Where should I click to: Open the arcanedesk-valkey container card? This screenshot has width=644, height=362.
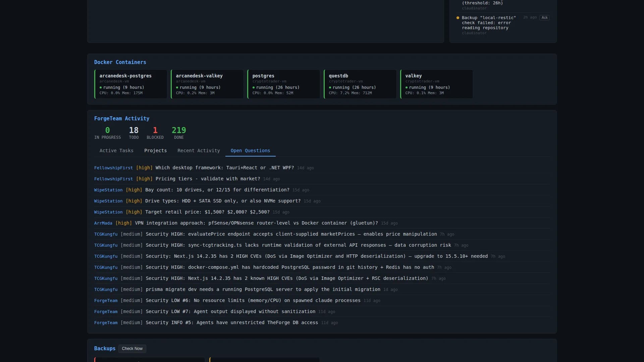point(207,84)
